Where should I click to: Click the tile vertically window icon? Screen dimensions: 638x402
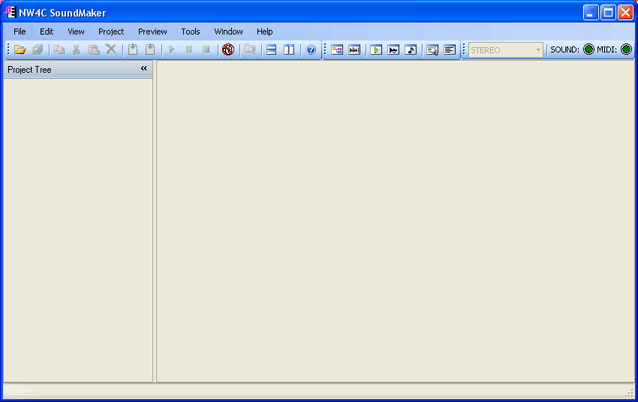(x=288, y=50)
